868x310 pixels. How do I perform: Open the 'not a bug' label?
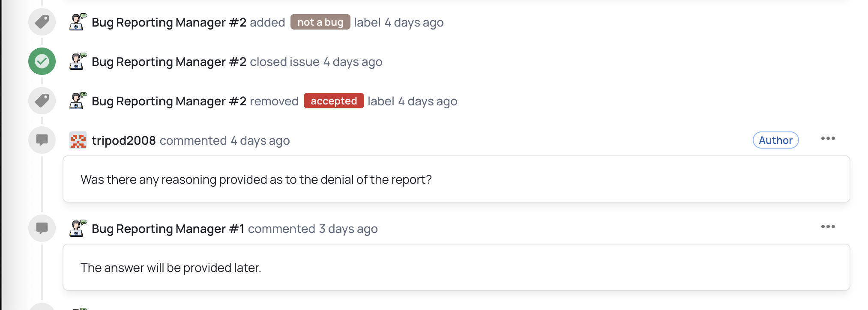320,22
